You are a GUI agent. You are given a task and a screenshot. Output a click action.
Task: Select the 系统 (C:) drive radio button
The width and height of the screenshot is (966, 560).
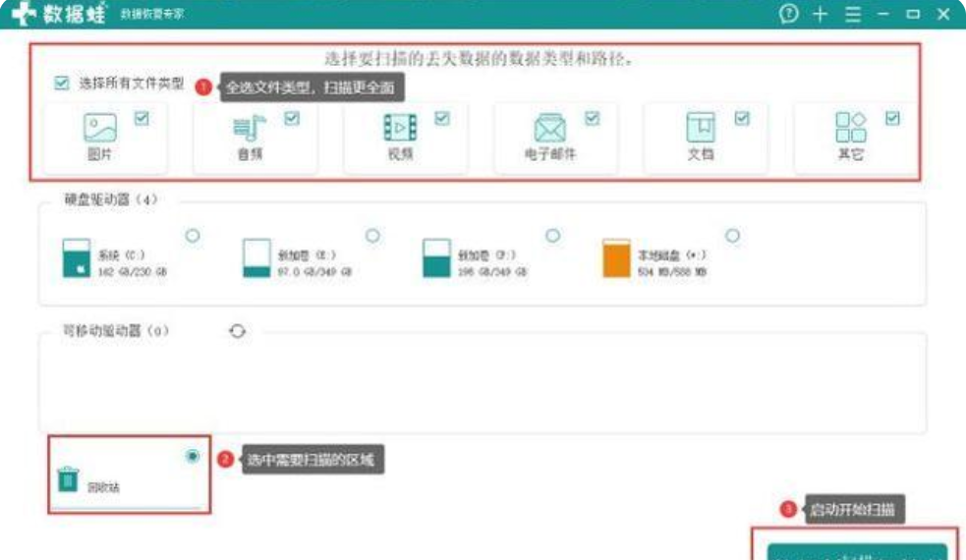pyautogui.click(x=193, y=236)
